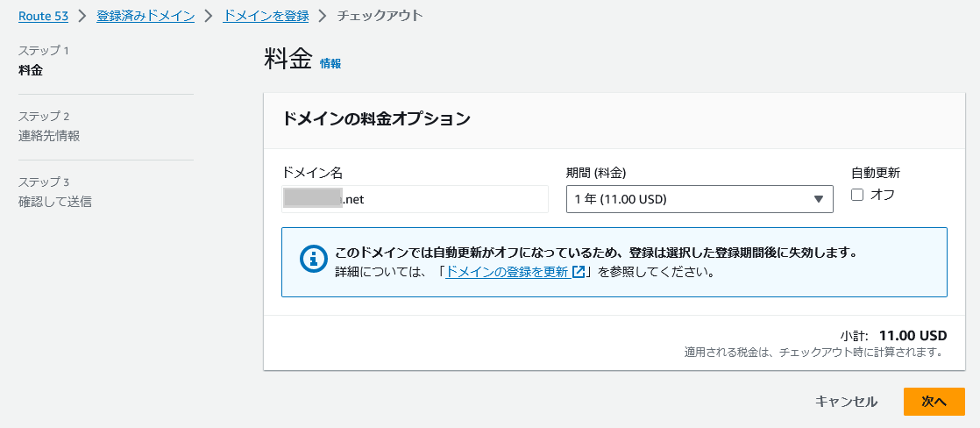
Task: Click the オフ label next to the checkbox
Action: (883, 195)
